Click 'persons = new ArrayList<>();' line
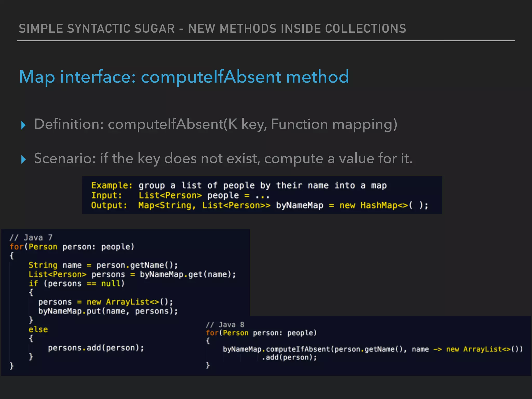532x399 pixels. [106, 302]
